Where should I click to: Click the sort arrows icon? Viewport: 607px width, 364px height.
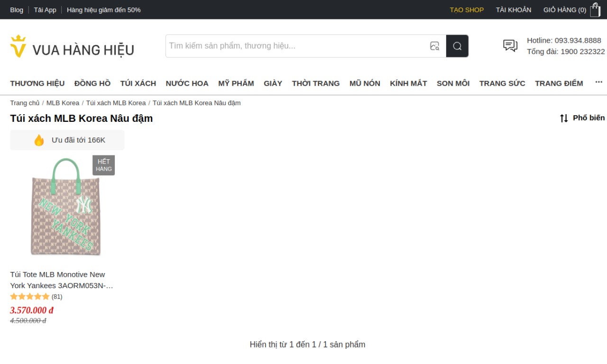564,118
